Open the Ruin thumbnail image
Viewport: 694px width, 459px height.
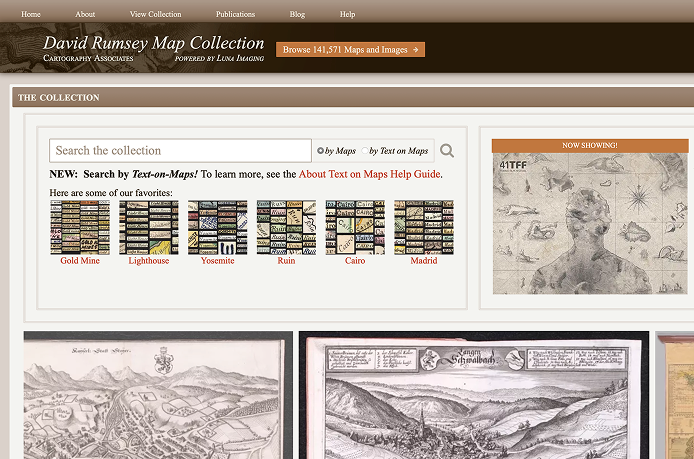tap(286, 228)
